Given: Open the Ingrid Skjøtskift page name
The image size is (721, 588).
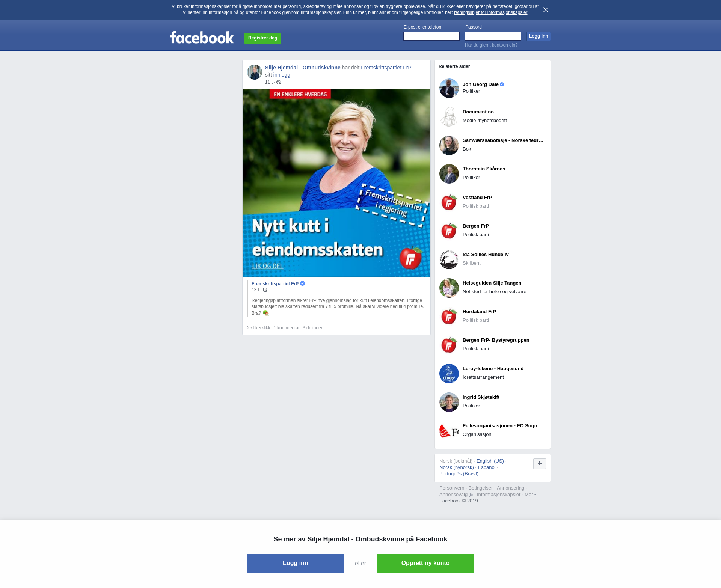Looking at the screenshot, I should [481, 397].
